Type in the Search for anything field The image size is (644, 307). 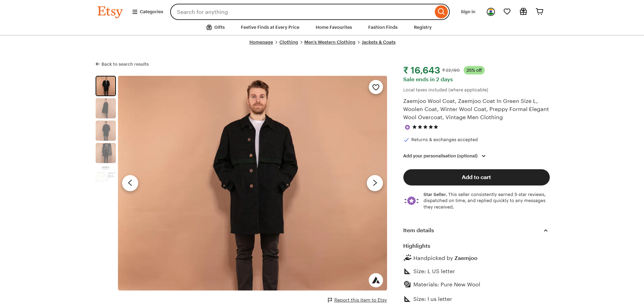click(x=302, y=12)
